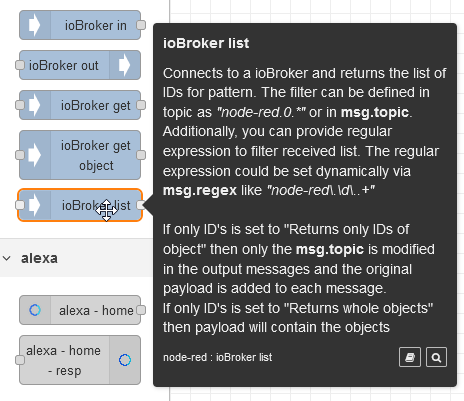
Task: Click the output port of ioBroker in node
Action: click(x=141, y=25)
